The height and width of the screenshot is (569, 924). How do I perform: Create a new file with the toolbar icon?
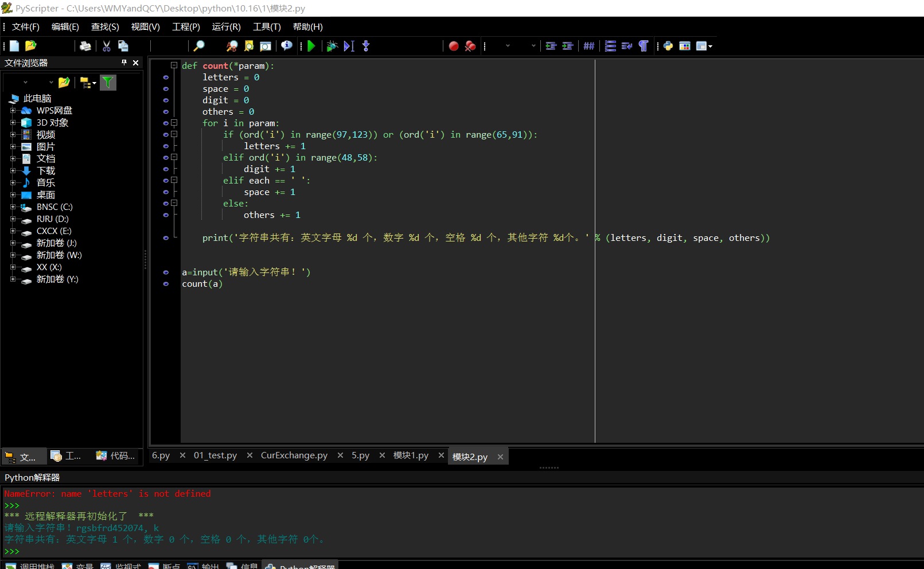(14, 46)
